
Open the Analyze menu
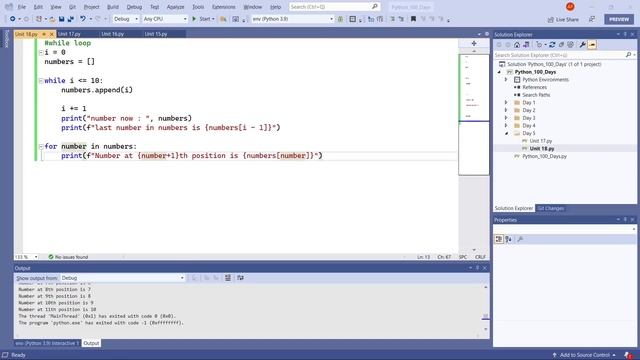click(176, 7)
